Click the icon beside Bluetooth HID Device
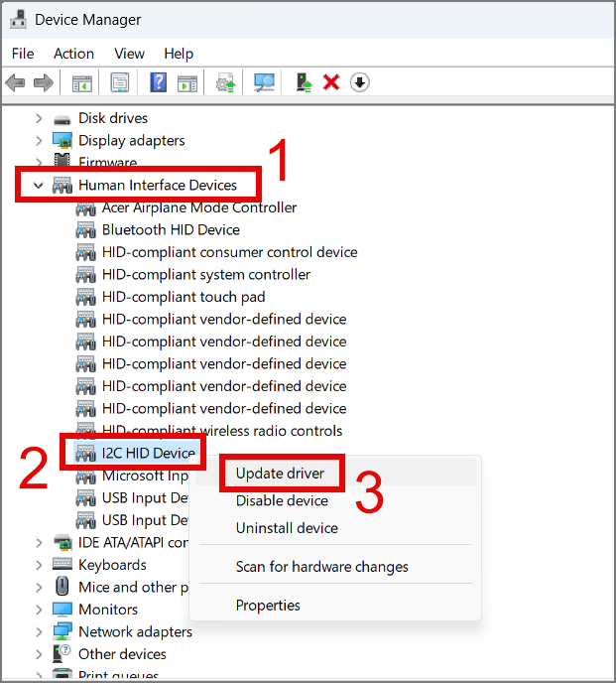This screenshot has width=616, height=683. point(85,230)
